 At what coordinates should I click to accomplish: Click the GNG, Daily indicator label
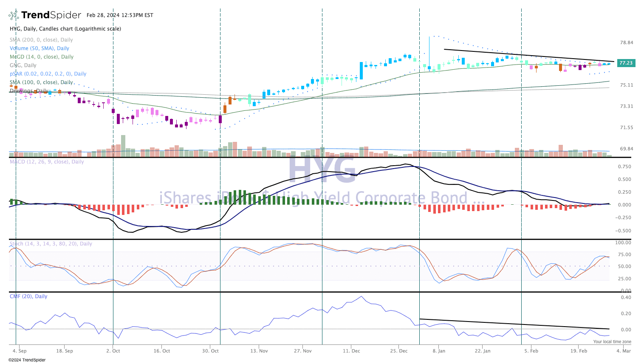(23, 65)
